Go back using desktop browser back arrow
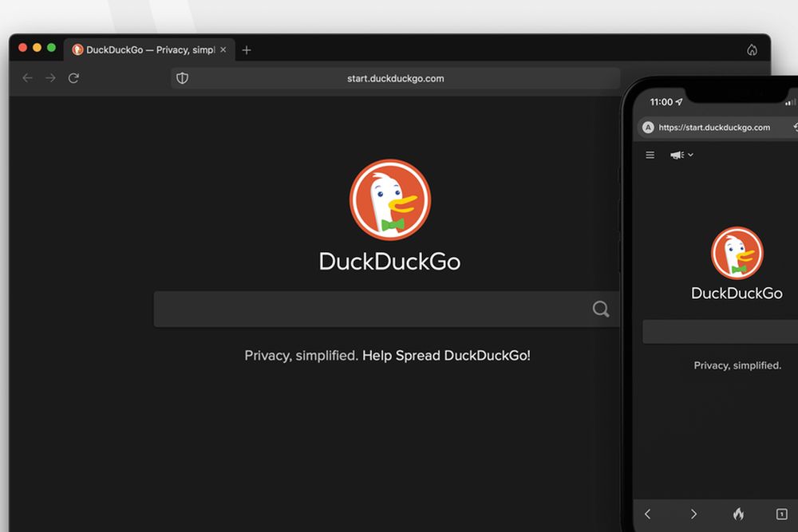This screenshot has height=532, width=798. click(x=28, y=78)
